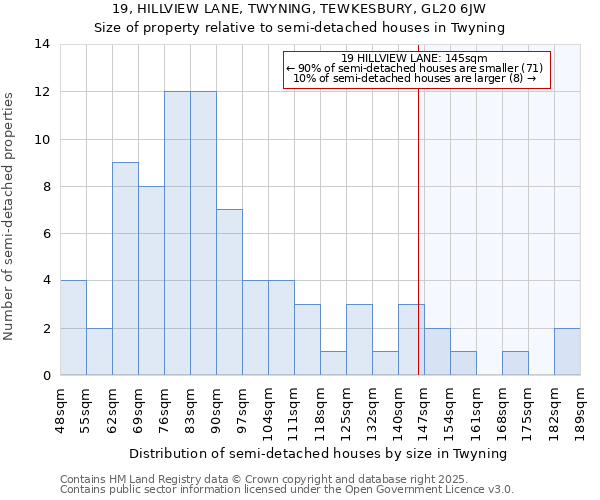Image resolution: width=600 pixels, height=500 pixels.
Task: Click the bar between 140sqm and 147sqm
Action: (412, 340)
